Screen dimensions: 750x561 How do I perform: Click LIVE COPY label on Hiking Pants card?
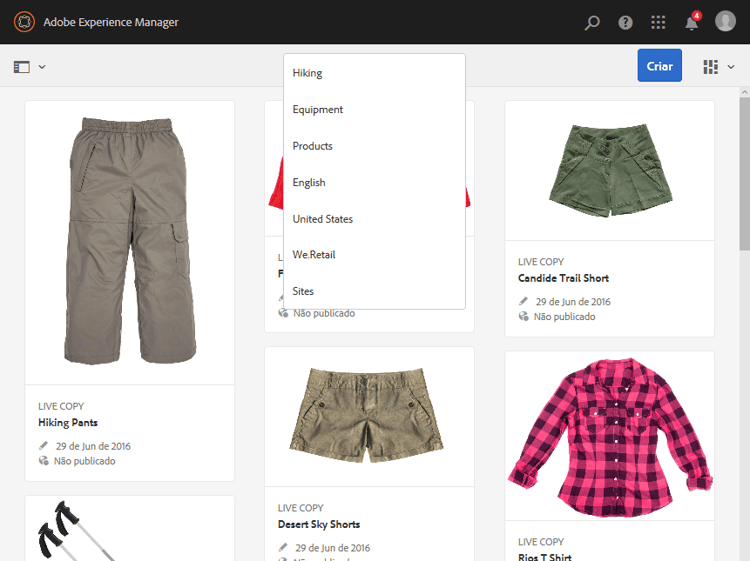click(61, 406)
